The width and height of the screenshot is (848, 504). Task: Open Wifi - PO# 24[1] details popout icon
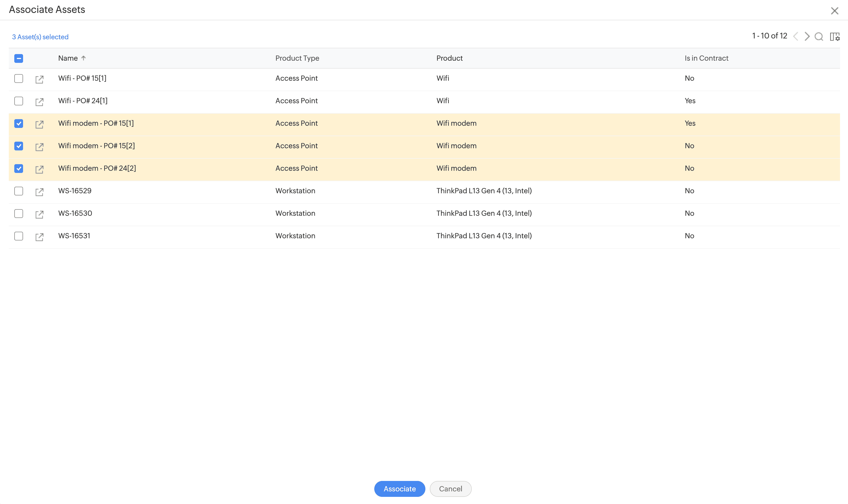(x=40, y=102)
